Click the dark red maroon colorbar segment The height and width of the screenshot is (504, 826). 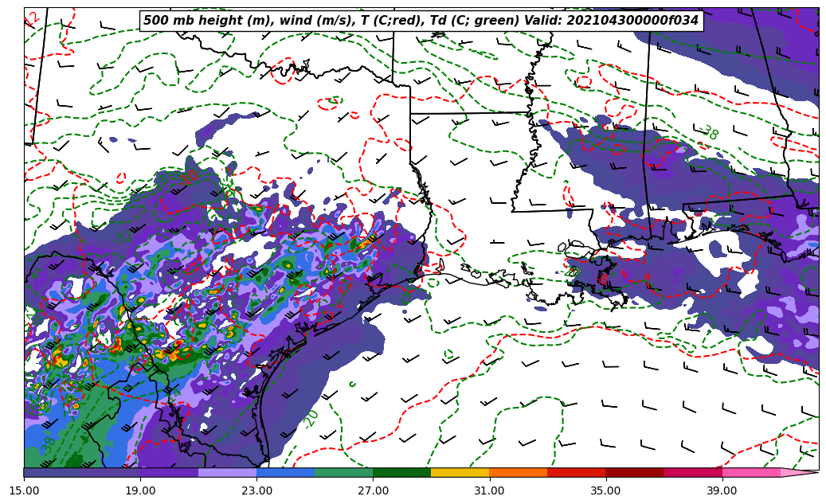(634, 472)
